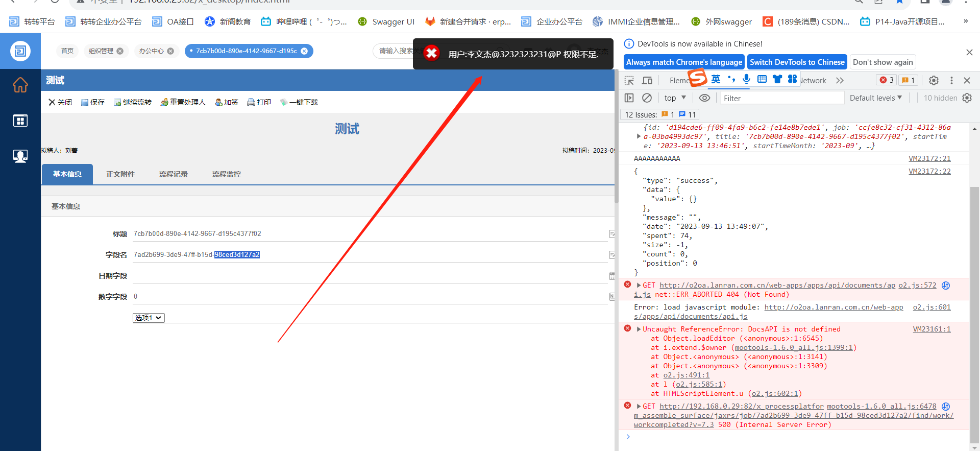Close the 组织管理 tab
This screenshot has height=451, width=980.
120,51
